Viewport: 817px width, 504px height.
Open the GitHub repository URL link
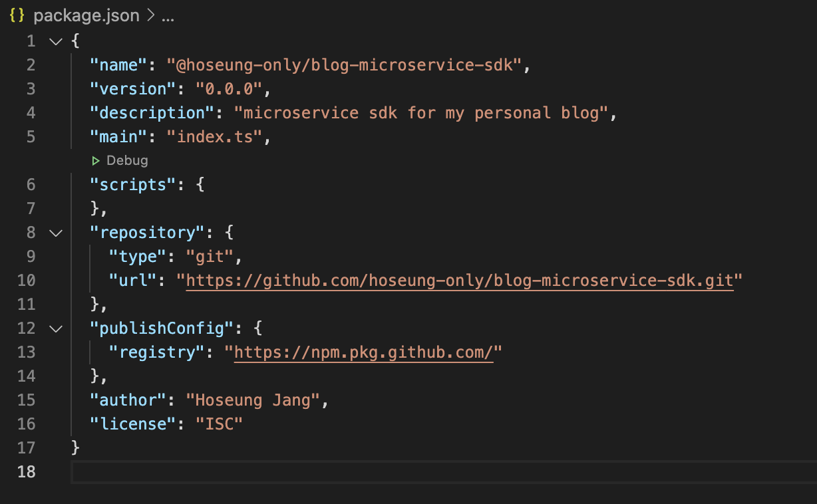point(459,281)
